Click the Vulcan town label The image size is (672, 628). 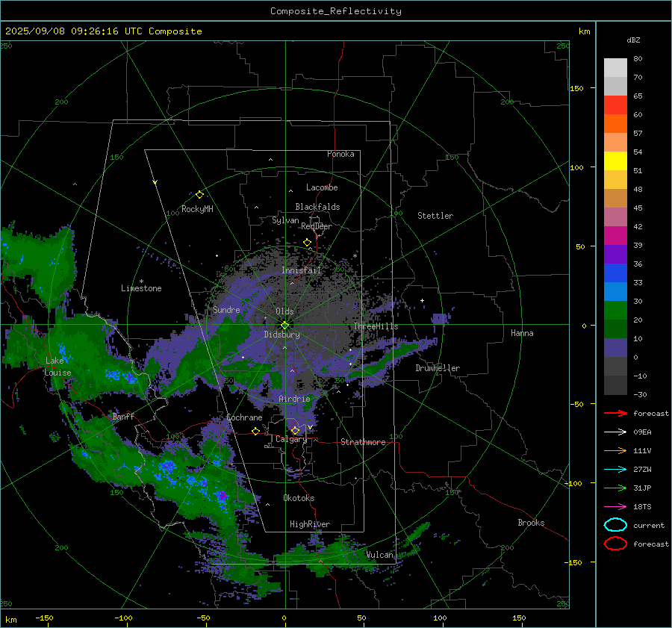[379, 555]
